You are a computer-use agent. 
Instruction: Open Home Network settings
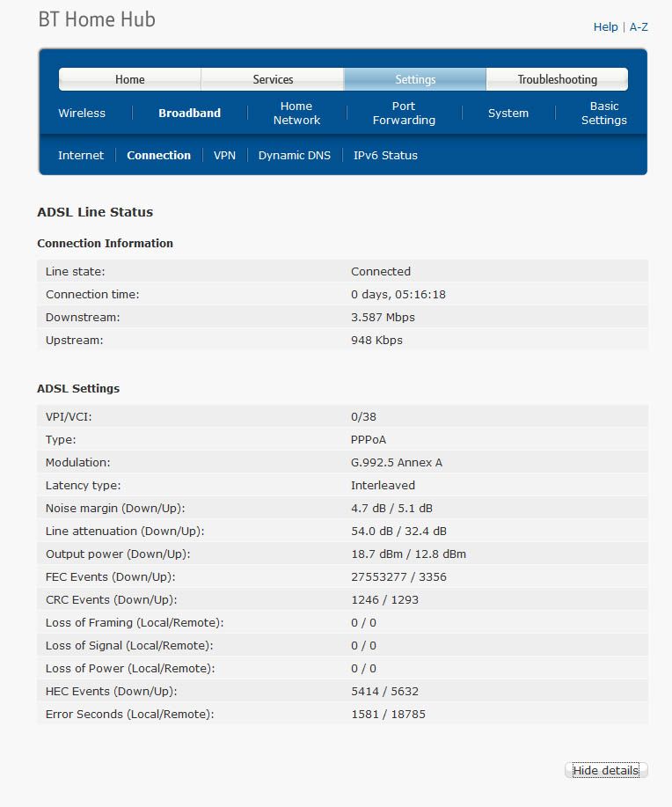296,114
